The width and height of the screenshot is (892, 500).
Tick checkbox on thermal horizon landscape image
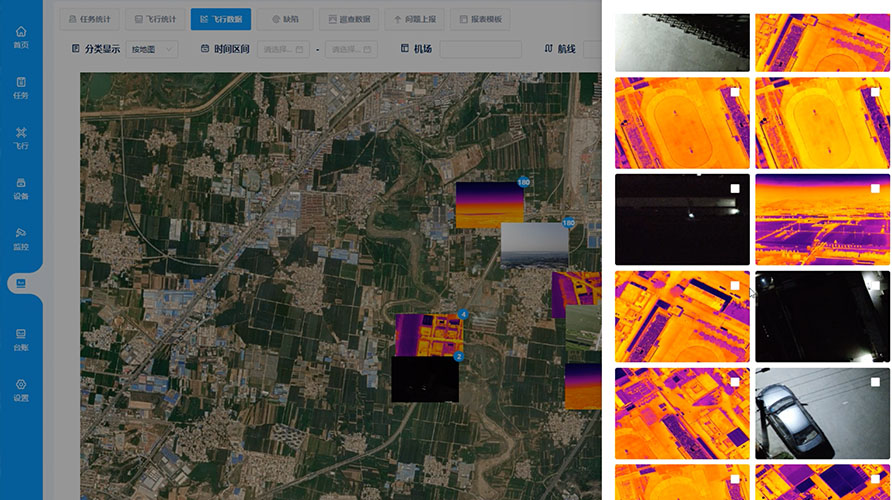875,188
